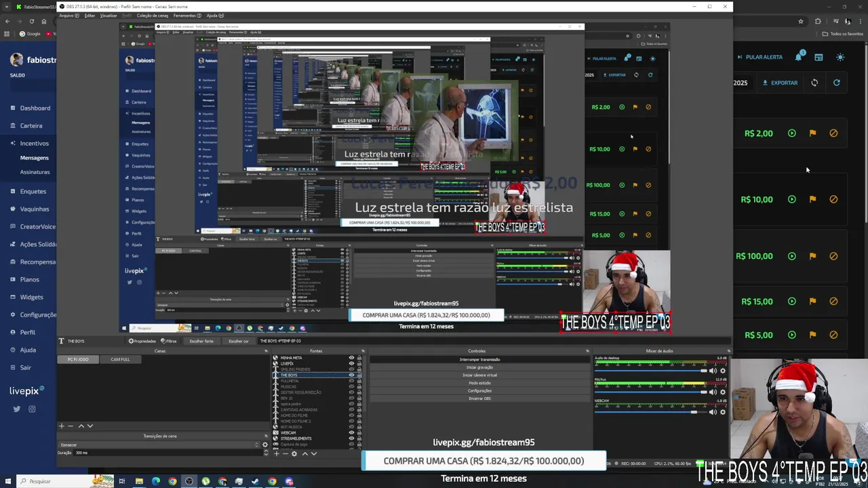Open Editar menu in OBS
Screen dimensions: 868x488
(90, 16)
